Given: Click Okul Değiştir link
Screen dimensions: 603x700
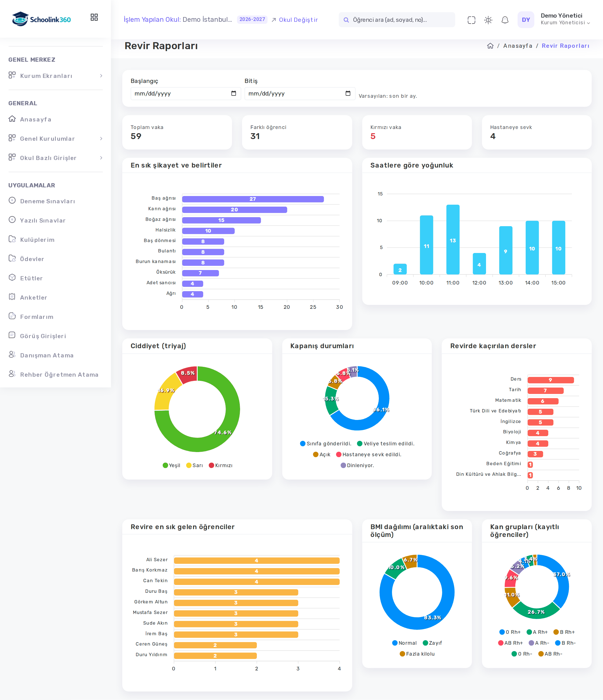Looking at the screenshot, I should [295, 20].
